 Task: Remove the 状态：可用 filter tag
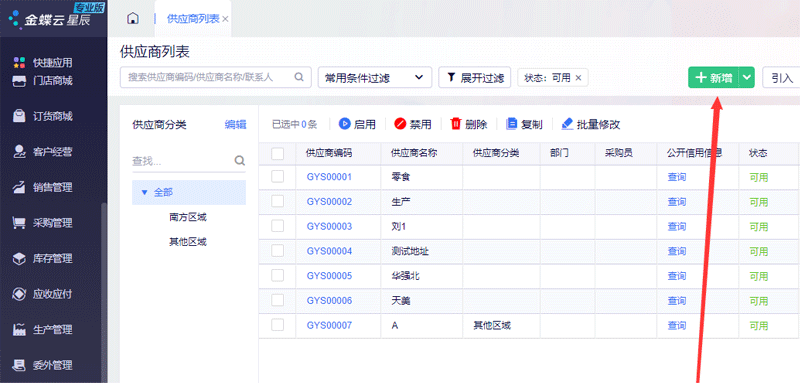(x=578, y=78)
